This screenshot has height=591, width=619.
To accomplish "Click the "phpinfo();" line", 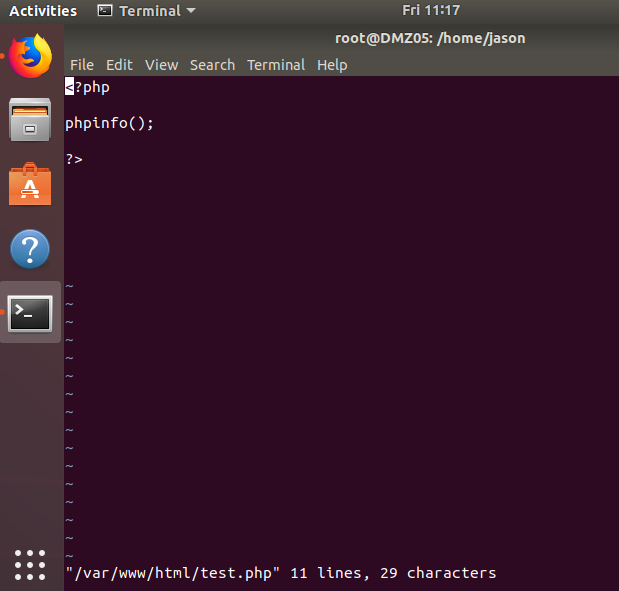I will (x=109, y=123).
